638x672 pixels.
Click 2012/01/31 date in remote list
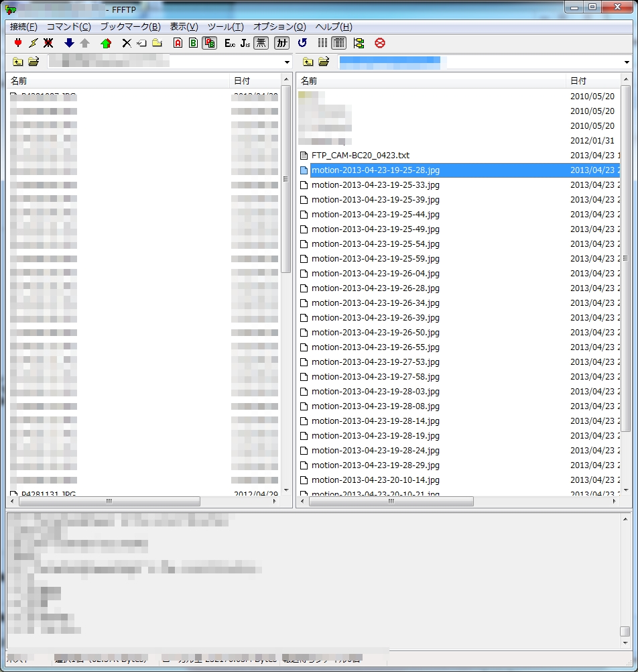coord(592,141)
